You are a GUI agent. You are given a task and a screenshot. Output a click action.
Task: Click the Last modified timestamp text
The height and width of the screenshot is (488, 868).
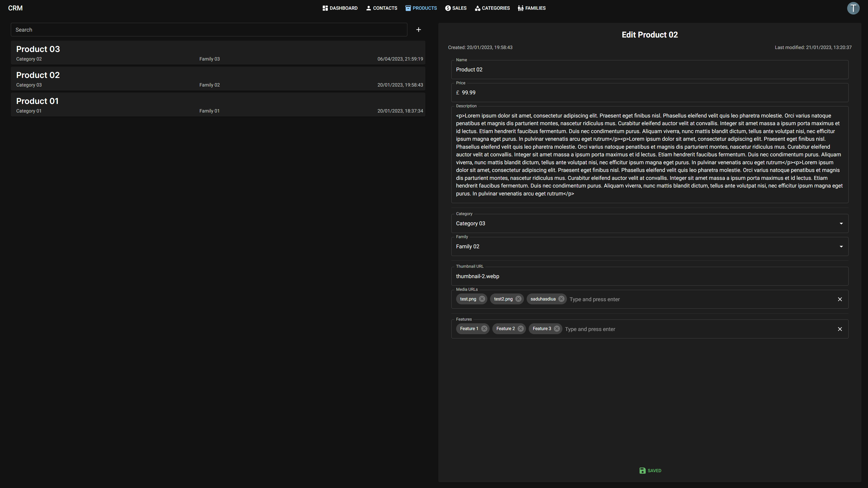click(813, 47)
